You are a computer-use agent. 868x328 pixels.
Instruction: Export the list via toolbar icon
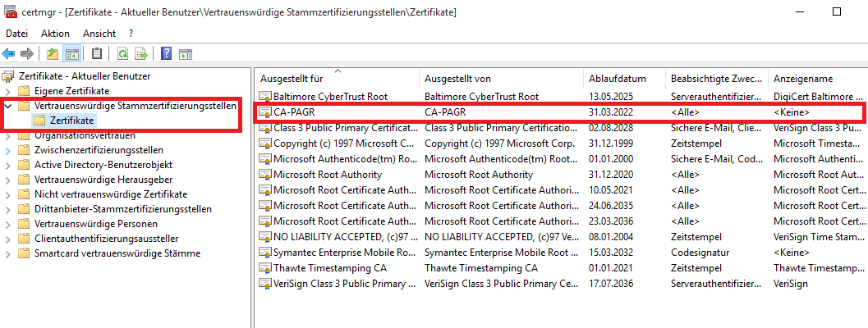point(141,53)
